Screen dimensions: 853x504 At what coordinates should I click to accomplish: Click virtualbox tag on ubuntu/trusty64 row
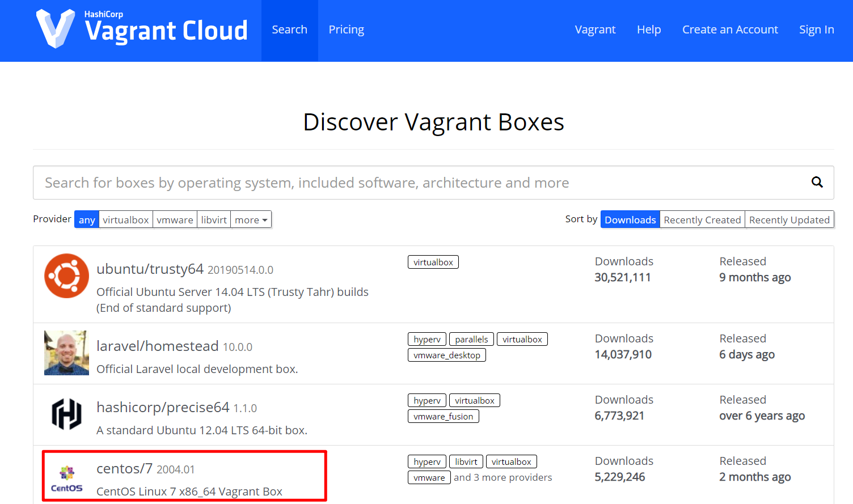coord(433,262)
